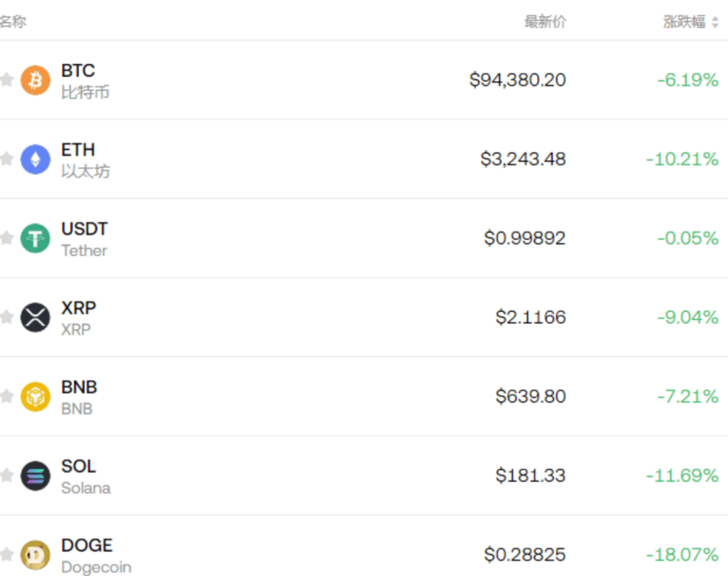Click the yellow BNB logo icon
728x576 pixels.
point(35,397)
